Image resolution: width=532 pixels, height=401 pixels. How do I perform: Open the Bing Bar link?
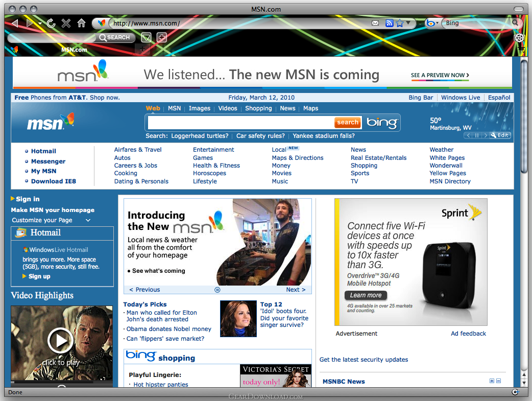pos(420,98)
